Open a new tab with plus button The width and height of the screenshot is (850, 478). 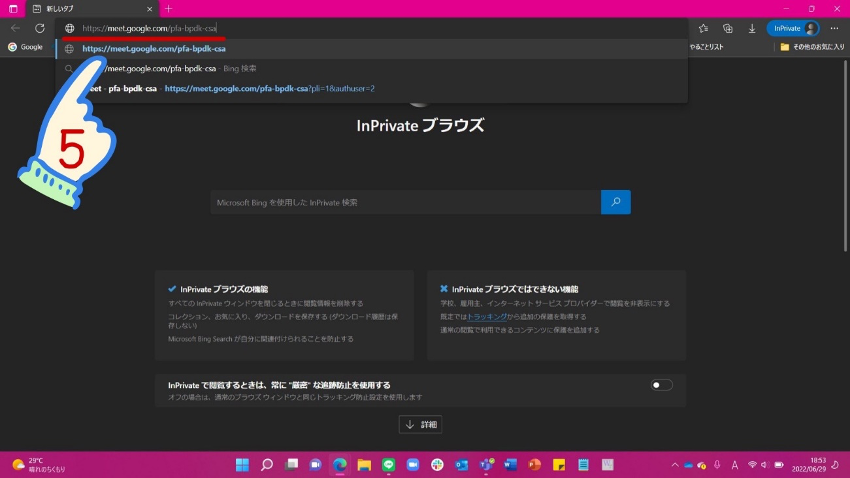tap(169, 9)
